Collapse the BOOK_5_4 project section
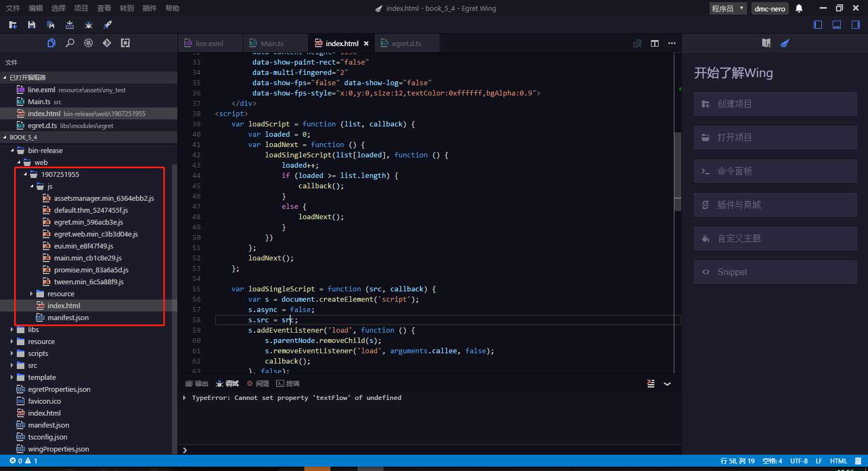The image size is (868, 471). click(5, 137)
